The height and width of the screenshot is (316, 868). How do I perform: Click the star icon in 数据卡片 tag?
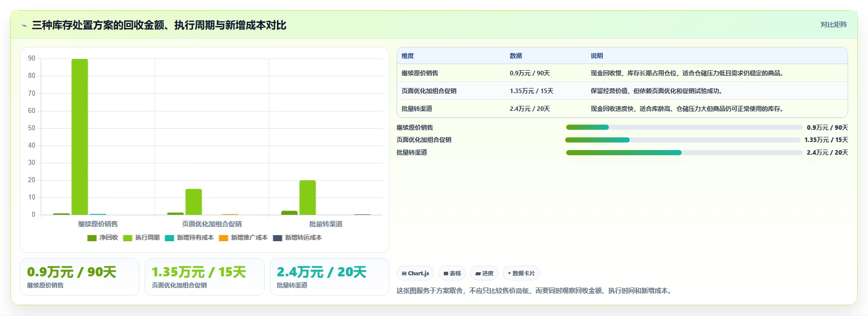click(x=509, y=273)
